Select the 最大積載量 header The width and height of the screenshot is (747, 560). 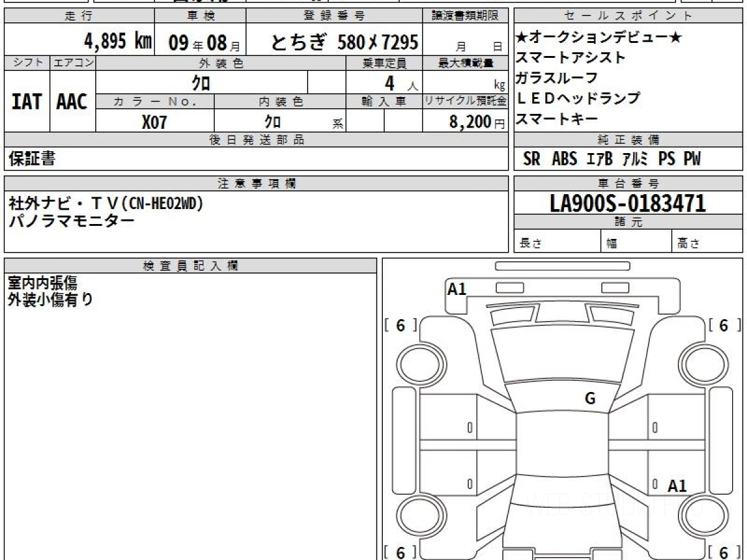[x=466, y=63]
